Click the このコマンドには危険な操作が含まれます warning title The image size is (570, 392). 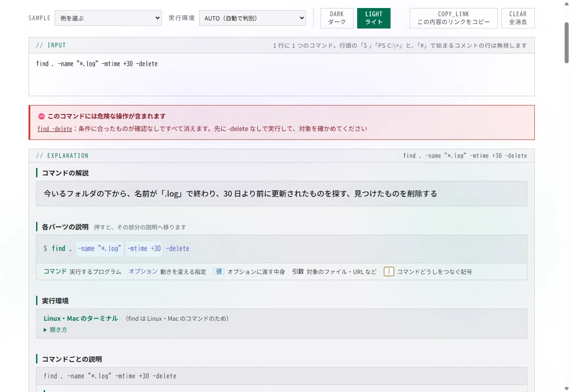(106, 116)
